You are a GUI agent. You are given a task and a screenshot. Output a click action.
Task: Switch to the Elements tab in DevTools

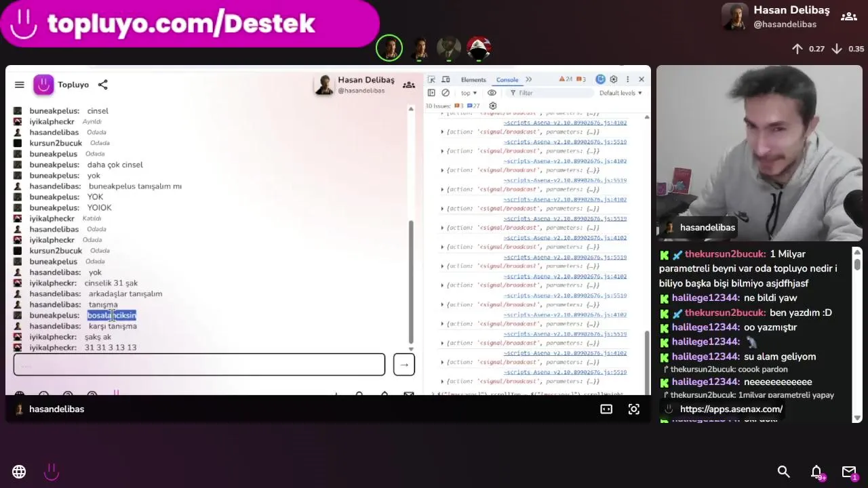[473, 79]
